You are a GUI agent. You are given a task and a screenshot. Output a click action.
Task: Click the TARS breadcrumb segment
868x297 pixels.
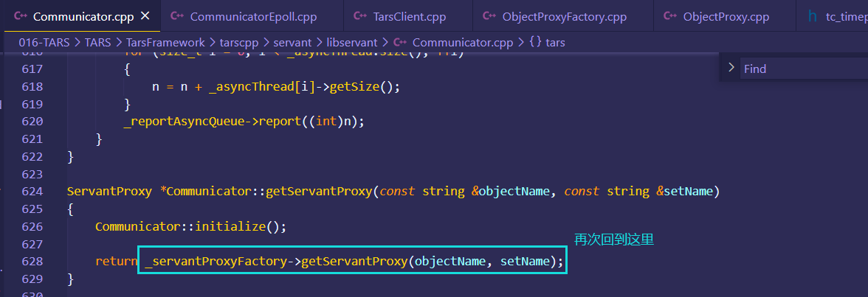click(x=98, y=42)
